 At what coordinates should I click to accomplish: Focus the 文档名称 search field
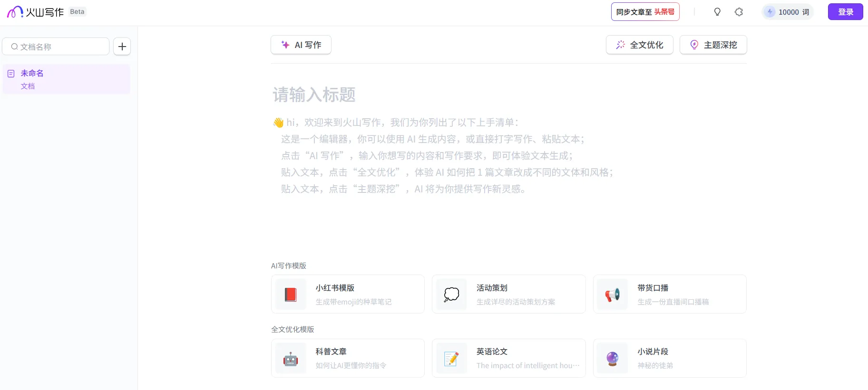coord(56,47)
